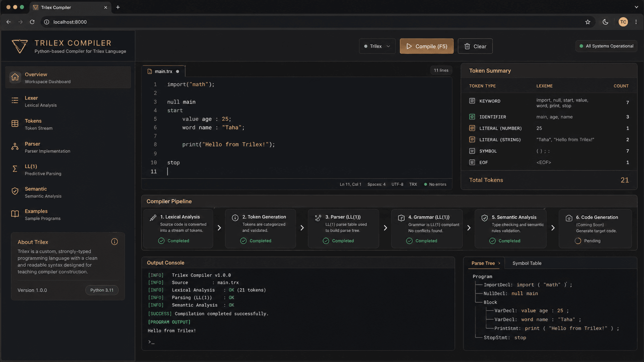This screenshot has width=644, height=362.
Task: Click the chevron after Semantic Analysis stage
Action: (553, 228)
